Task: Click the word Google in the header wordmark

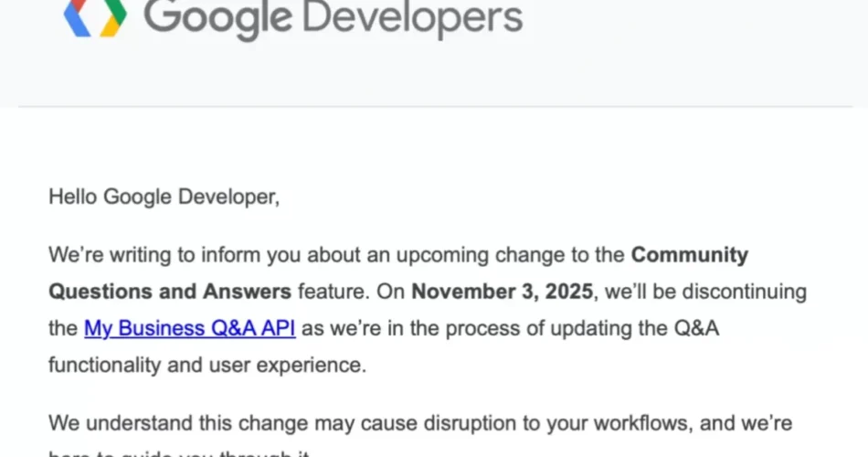Action: [x=218, y=19]
